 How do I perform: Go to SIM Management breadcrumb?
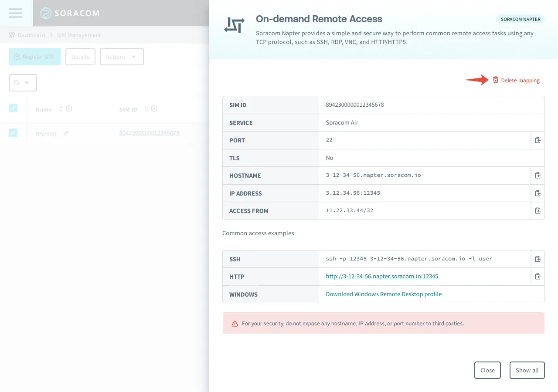[x=79, y=35]
